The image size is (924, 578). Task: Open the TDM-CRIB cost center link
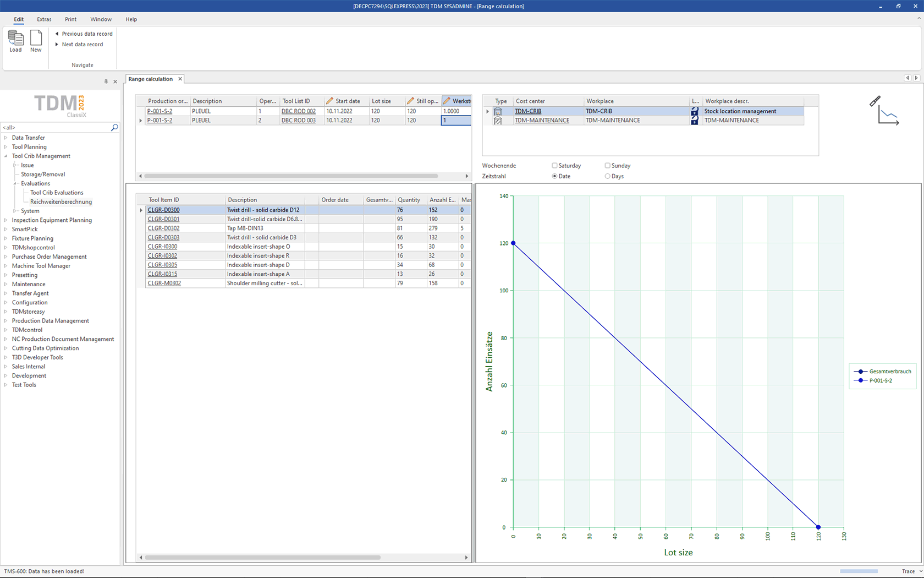point(528,111)
